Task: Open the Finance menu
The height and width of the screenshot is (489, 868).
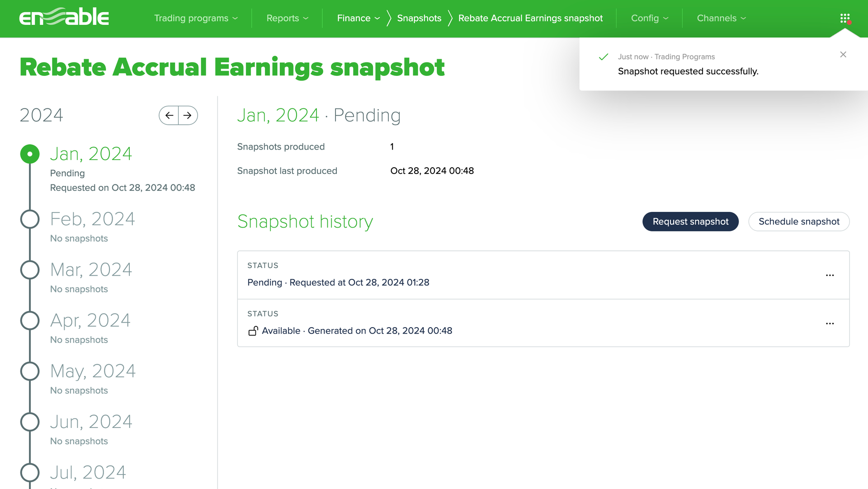Action: point(359,18)
